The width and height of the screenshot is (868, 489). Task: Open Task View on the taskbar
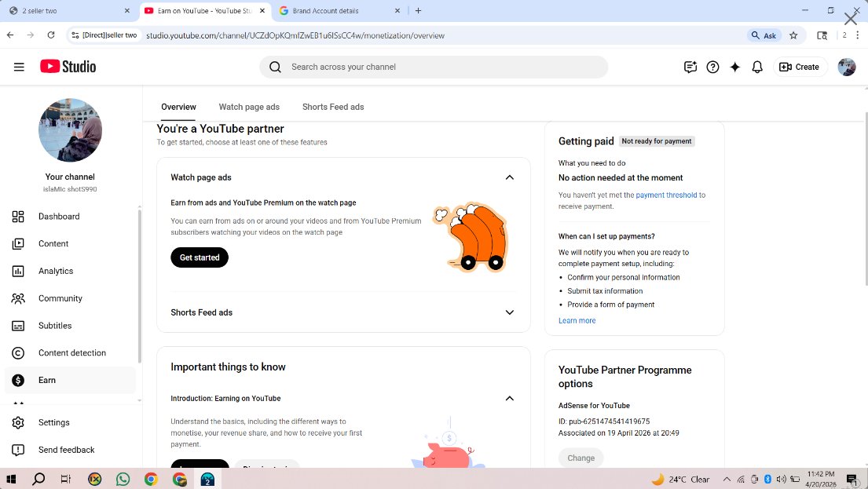66,479
